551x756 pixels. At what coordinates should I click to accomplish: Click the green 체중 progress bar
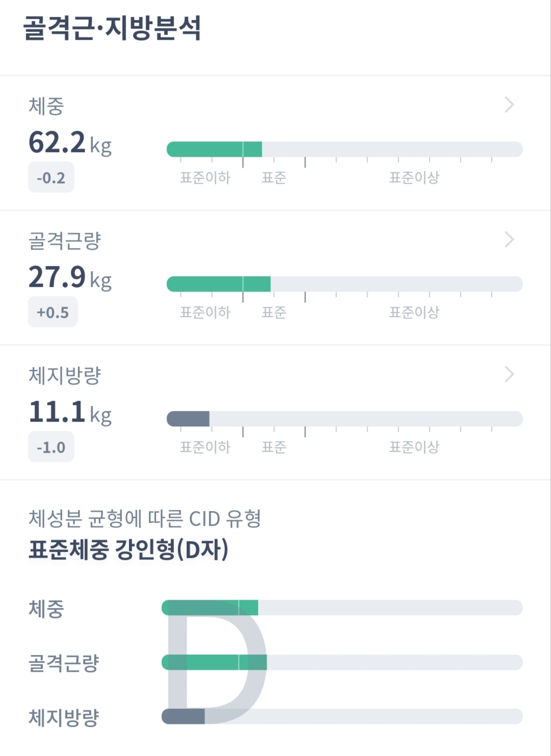(214, 150)
